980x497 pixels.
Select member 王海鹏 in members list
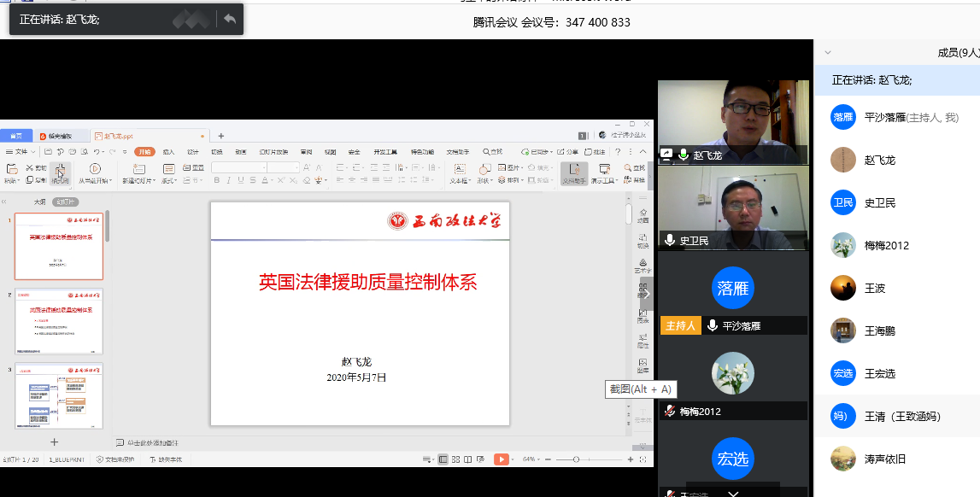pyautogui.click(x=897, y=331)
